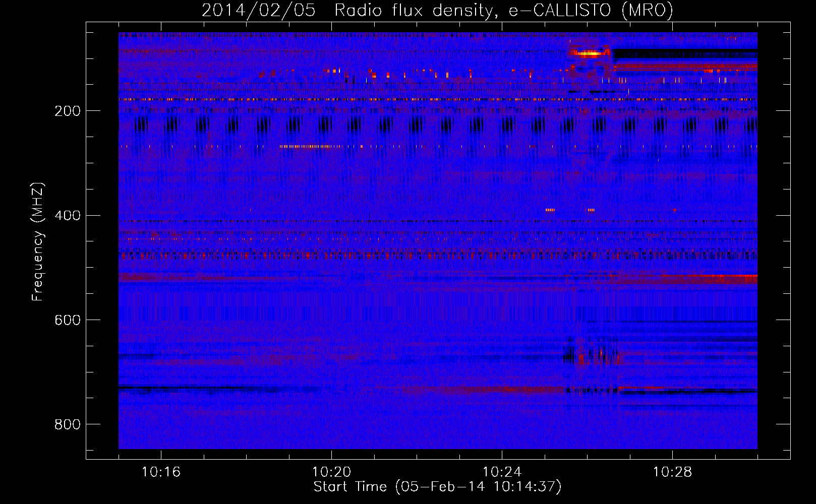Click the 10:16 time tick label
This screenshot has width=816, height=504.
(x=161, y=472)
